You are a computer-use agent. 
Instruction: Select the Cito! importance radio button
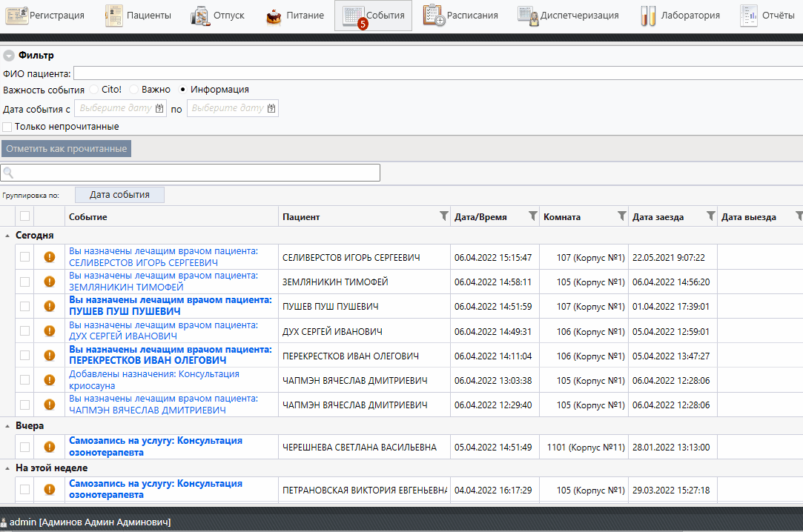94,90
